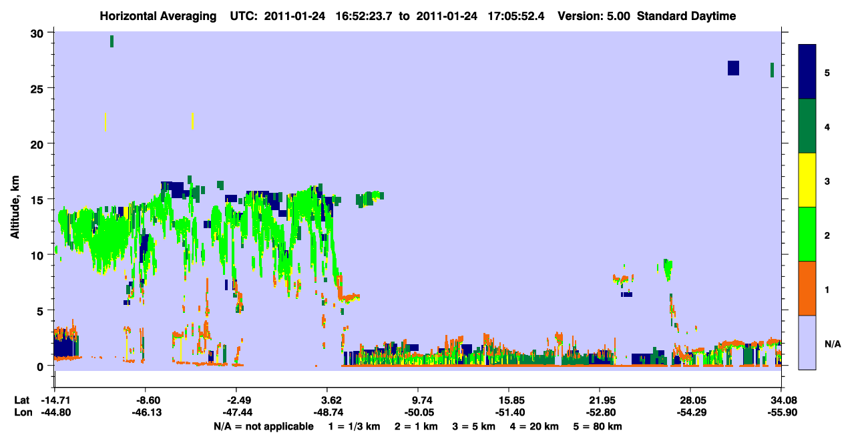Click legend text 'N/A = not applicable'

[263, 426]
